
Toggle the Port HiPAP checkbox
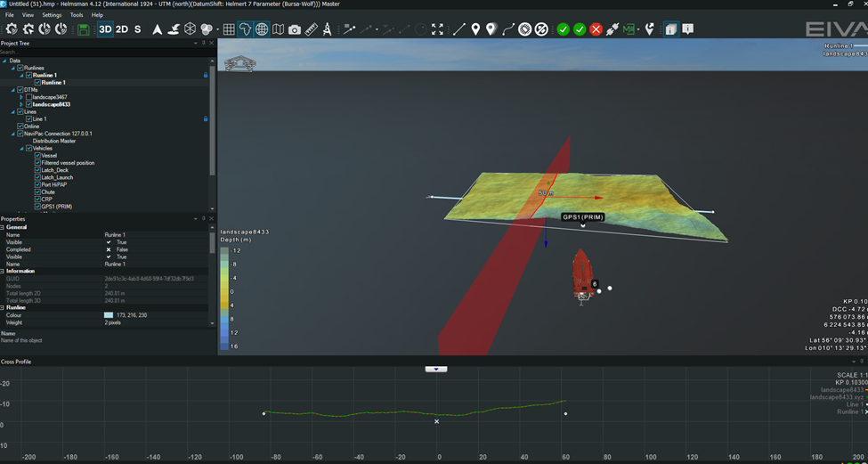click(38, 185)
